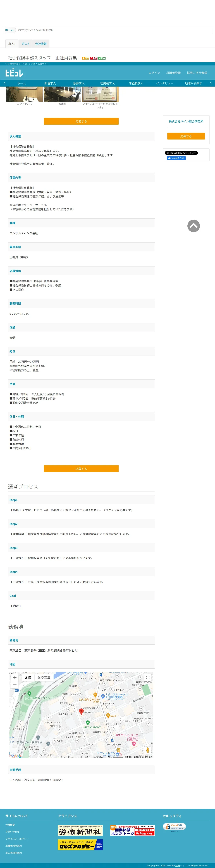This screenshot has width=215, height=868.
Task: Open 初掲載求人 in the navigation menu
Action: [x=107, y=83]
